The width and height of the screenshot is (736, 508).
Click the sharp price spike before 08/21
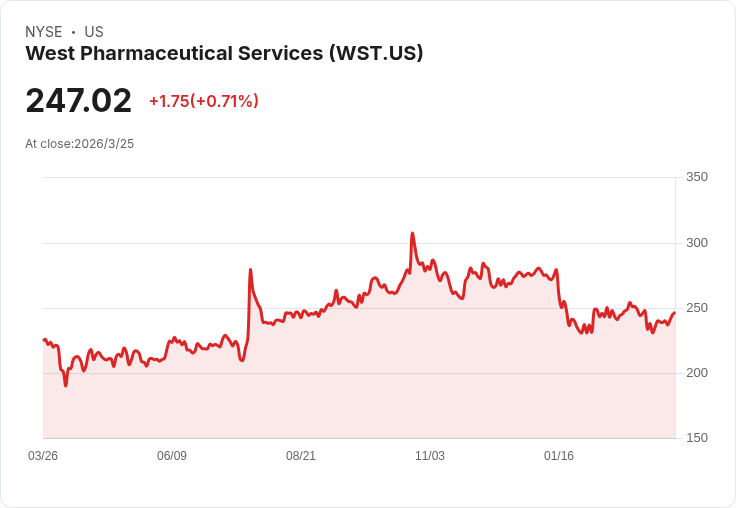click(x=250, y=270)
